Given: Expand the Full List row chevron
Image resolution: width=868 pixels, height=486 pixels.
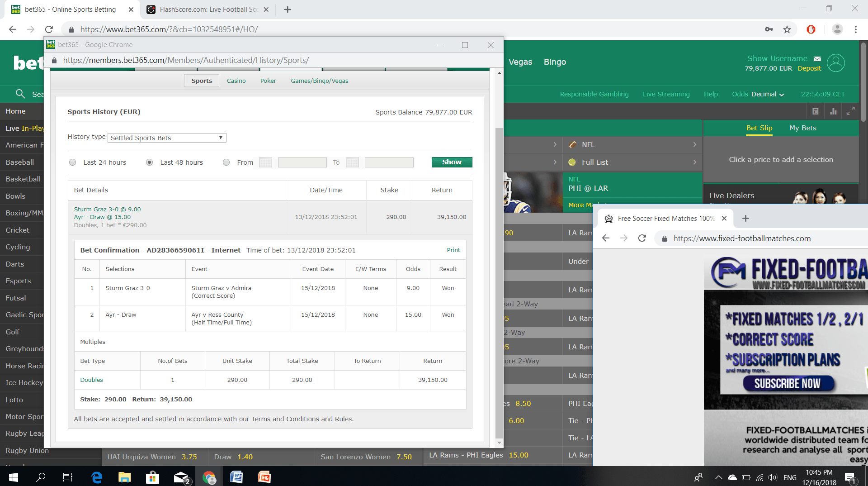Looking at the screenshot, I should [694, 162].
